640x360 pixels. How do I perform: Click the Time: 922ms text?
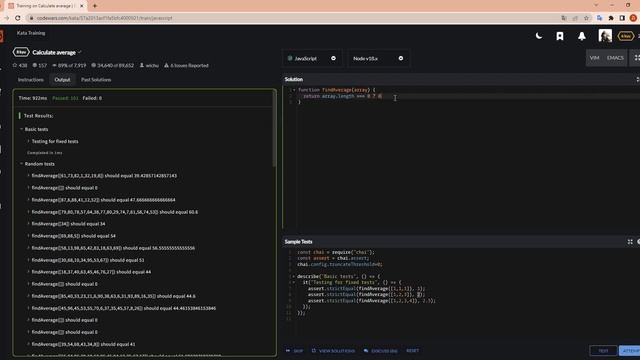(33, 98)
